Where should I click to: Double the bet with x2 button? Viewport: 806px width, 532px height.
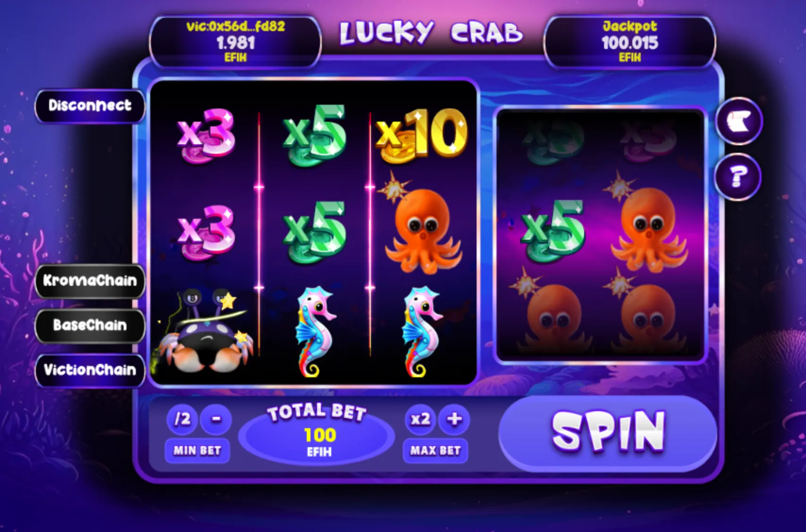420,419
